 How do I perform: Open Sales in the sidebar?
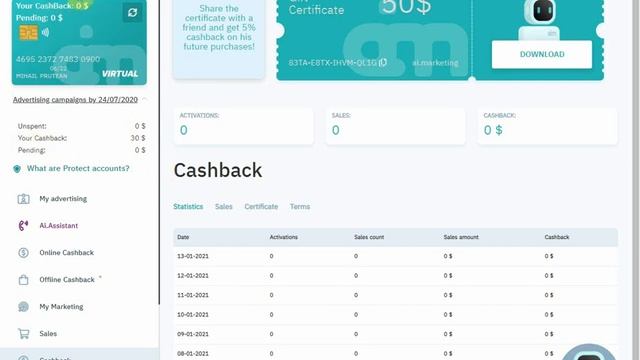pyautogui.click(x=48, y=333)
